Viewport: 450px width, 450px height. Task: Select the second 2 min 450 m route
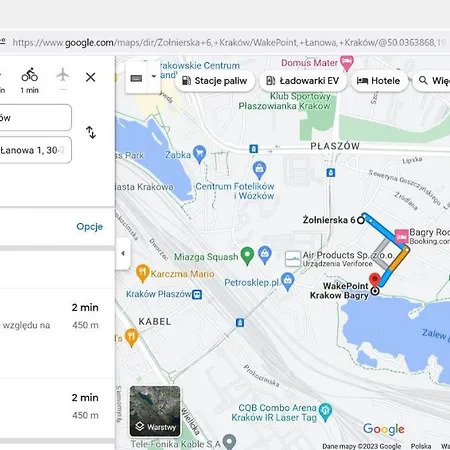pos(57,407)
